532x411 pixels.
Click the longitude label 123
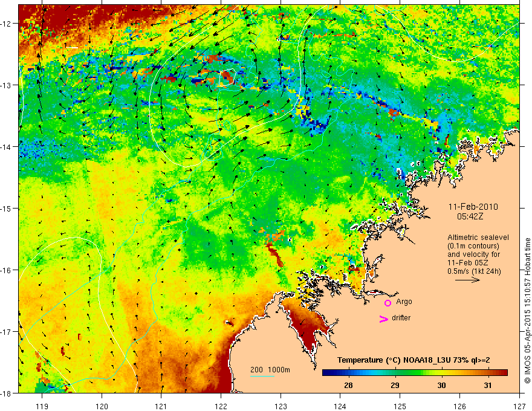pos(281,406)
